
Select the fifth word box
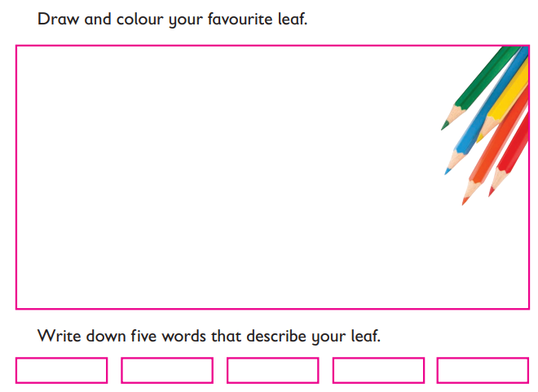pyautogui.click(x=483, y=370)
